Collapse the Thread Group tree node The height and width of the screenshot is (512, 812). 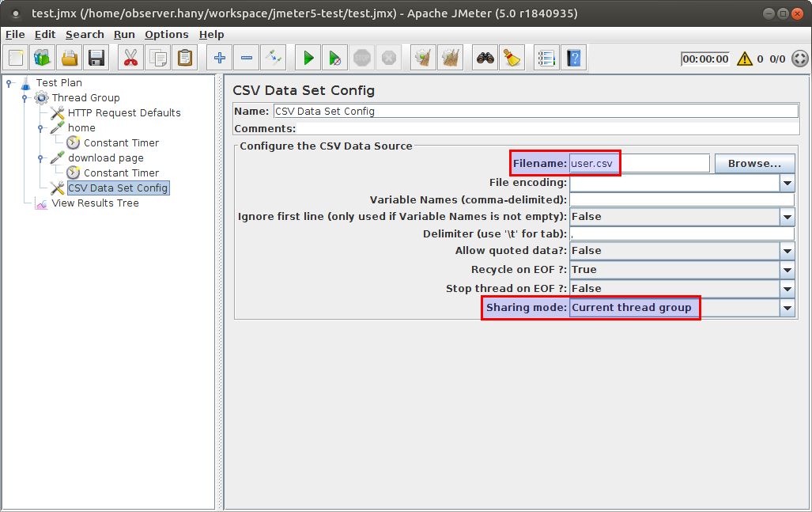[x=25, y=98]
